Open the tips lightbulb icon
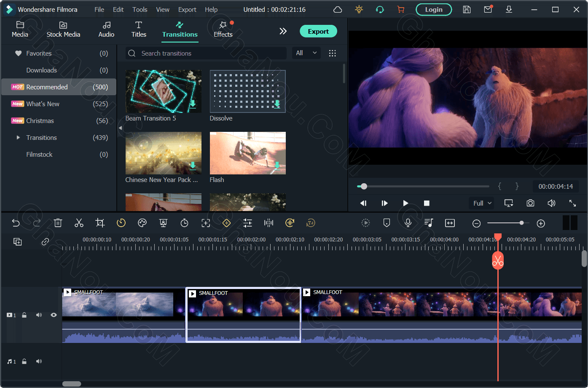Viewport: 588px width, 388px height. point(359,9)
